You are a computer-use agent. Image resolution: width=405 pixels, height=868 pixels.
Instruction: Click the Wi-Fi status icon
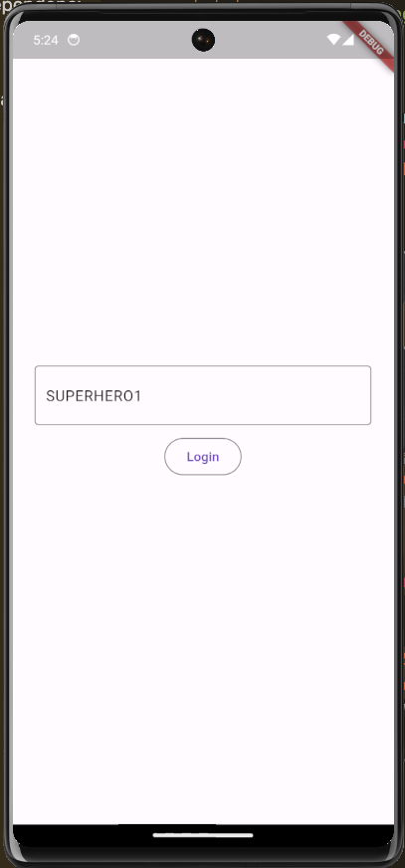pos(333,40)
